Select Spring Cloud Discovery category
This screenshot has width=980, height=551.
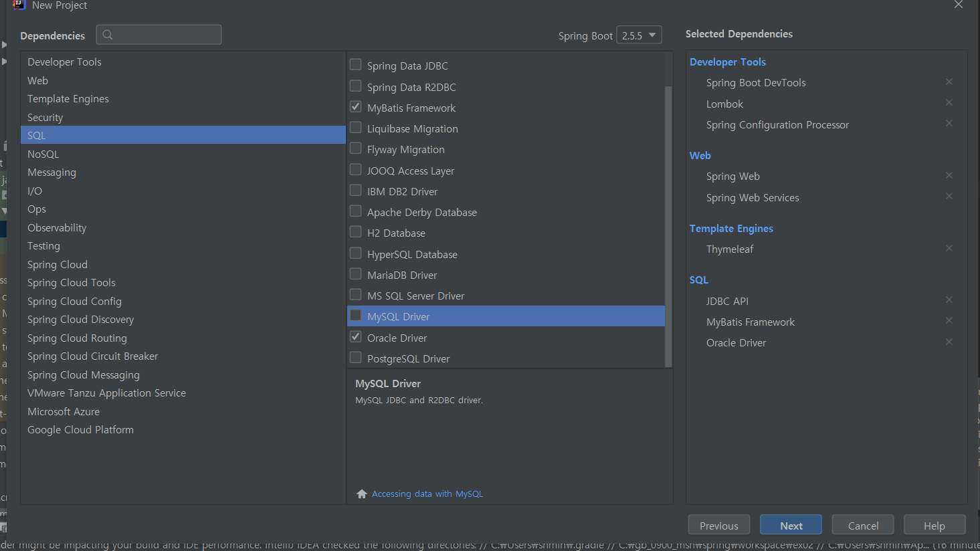(x=183, y=319)
